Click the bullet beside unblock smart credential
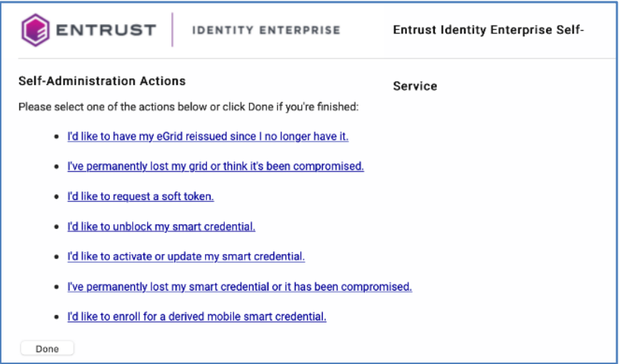The height and width of the screenshot is (364, 619). coord(56,227)
